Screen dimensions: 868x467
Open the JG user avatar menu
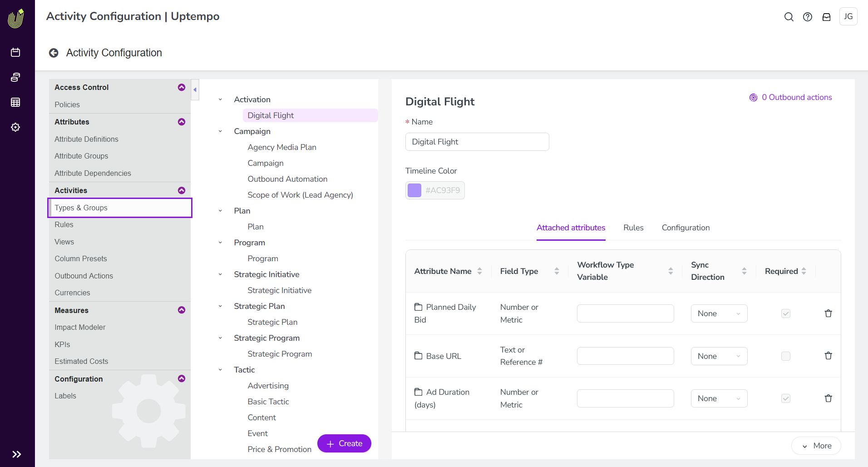click(x=848, y=16)
